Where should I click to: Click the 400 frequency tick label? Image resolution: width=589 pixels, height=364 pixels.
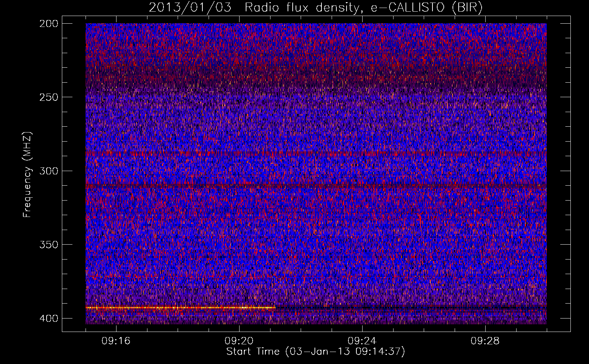(x=48, y=318)
